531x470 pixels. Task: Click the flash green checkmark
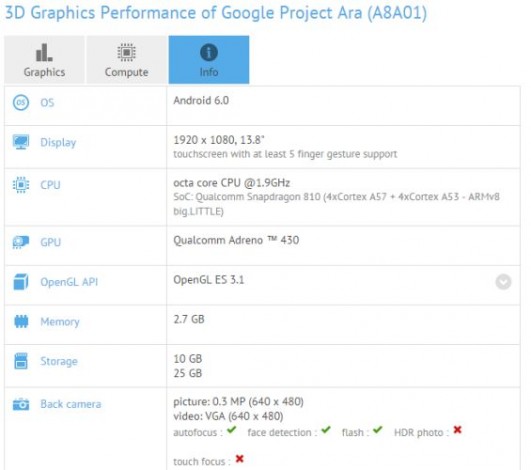[x=378, y=430]
